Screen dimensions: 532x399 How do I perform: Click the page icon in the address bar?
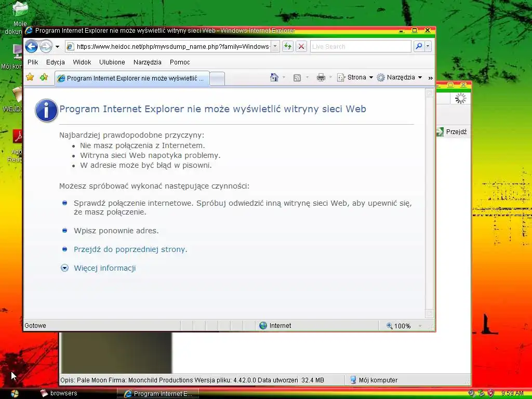click(70, 46)
